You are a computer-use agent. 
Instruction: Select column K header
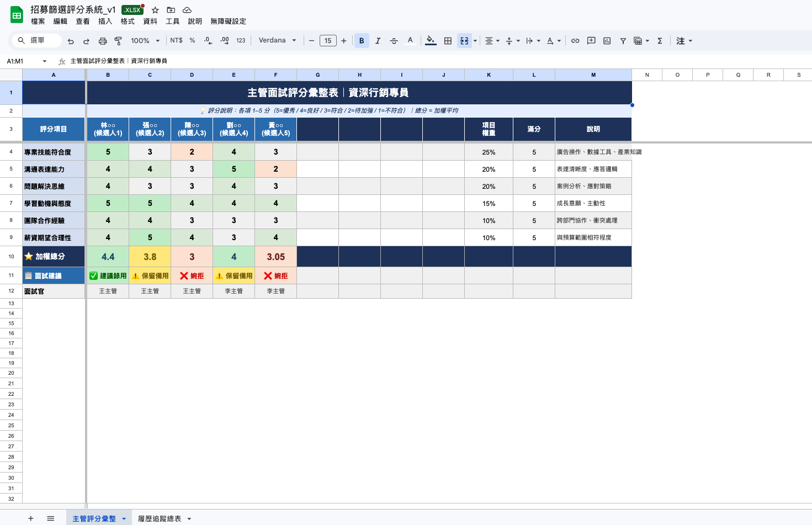[x=489, y=75]
